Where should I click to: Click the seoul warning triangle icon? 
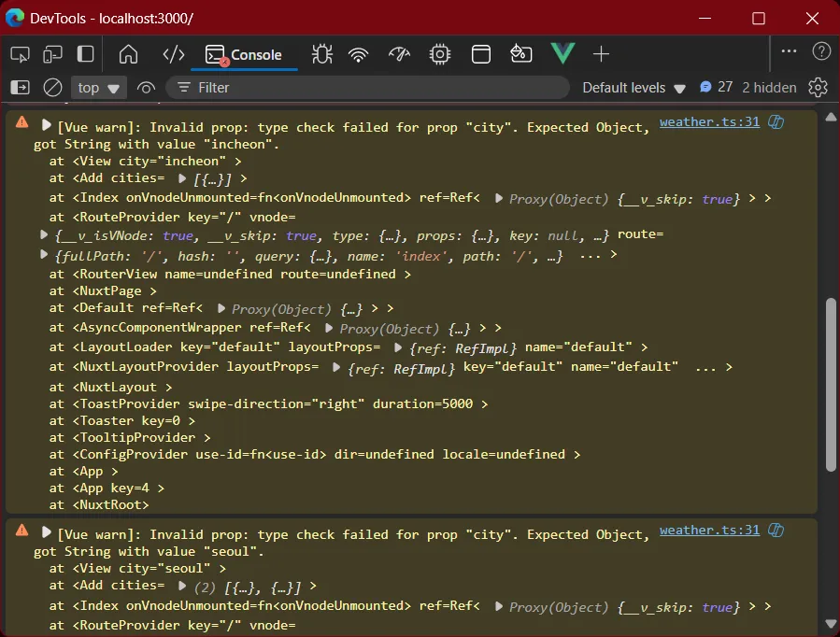click(x=22, y=530)
